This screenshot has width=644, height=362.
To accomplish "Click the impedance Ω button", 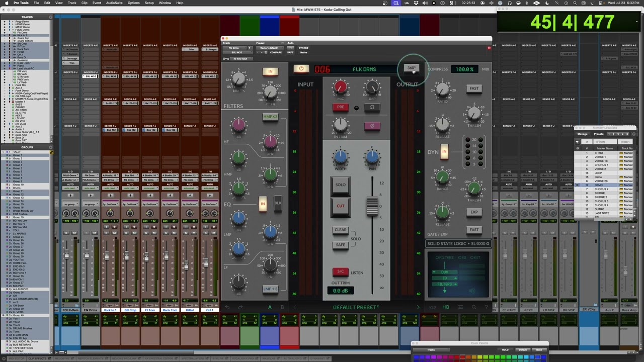I will point(372,107).
